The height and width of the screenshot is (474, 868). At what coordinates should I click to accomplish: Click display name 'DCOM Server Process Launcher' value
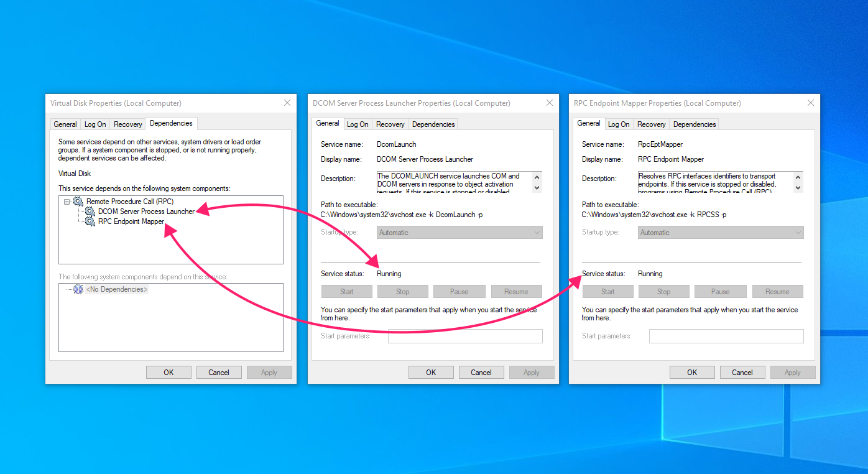(x=425, y=159)
